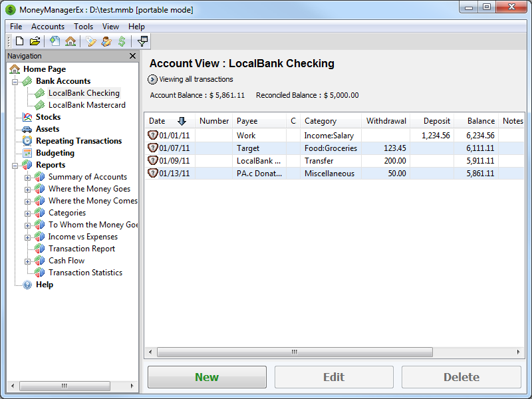Open Budgeting in the navigation tree
532x399 pixels.
tap(55, 153)
